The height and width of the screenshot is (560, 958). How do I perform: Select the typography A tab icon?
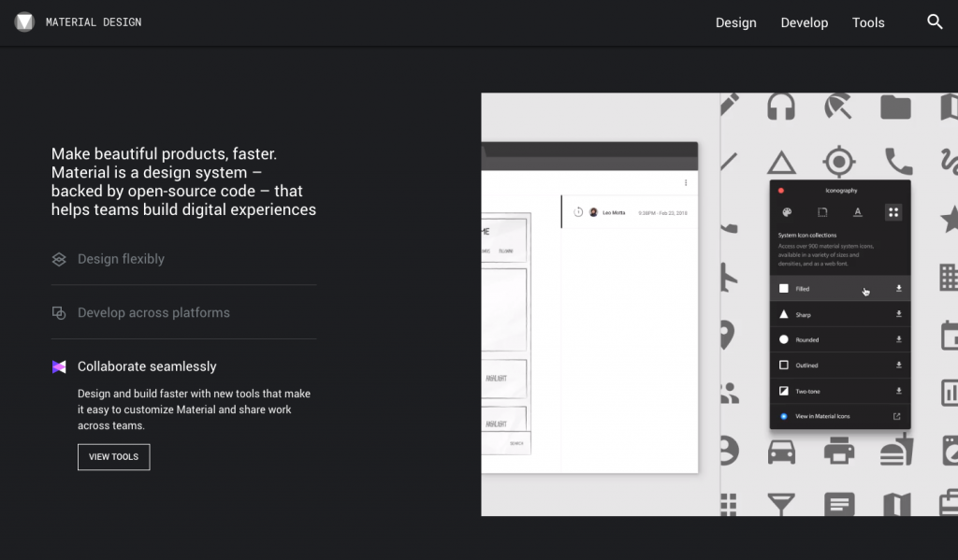(858, 212)
